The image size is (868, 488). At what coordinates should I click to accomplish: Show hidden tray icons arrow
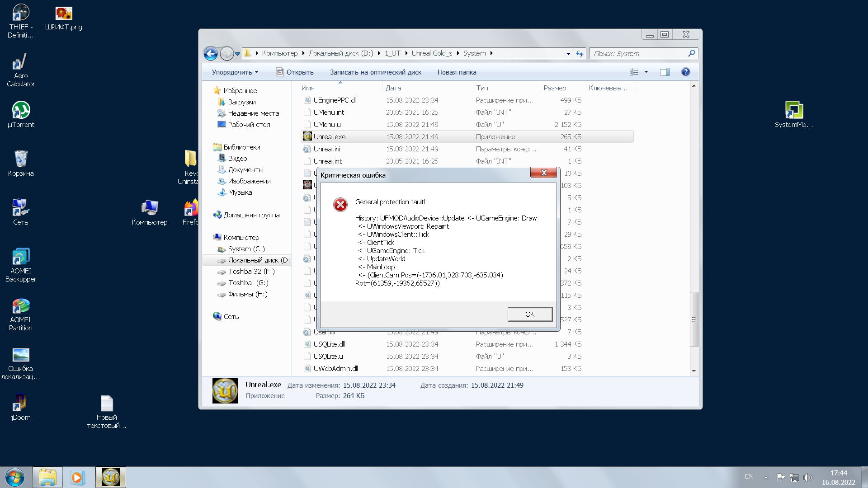click(766, 477)
